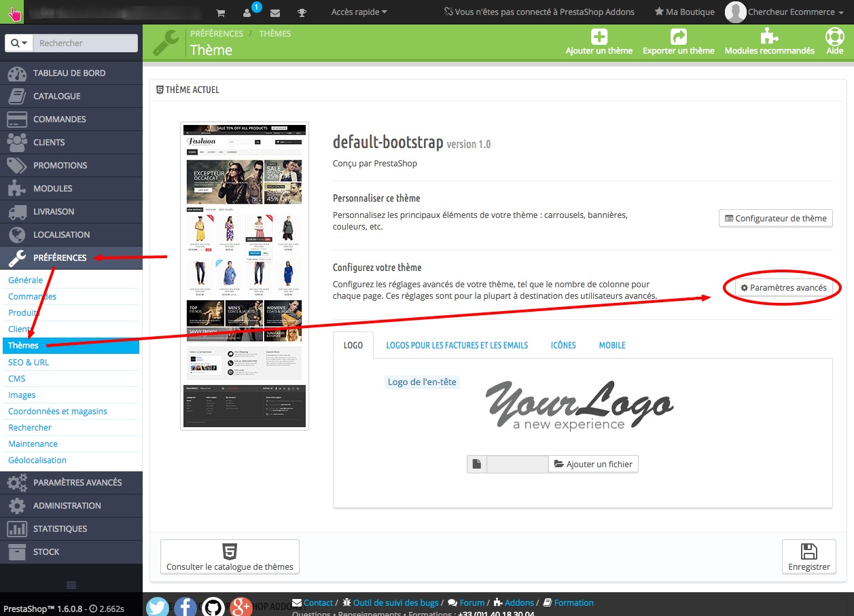Expand the Accès rapide dropdown

pos(359,12)
